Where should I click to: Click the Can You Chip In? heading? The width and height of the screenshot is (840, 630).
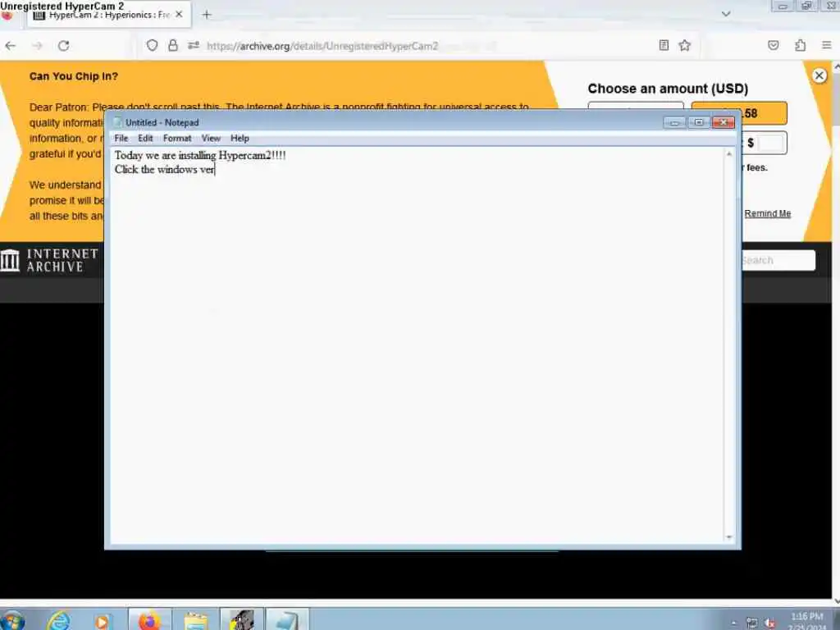73,76
